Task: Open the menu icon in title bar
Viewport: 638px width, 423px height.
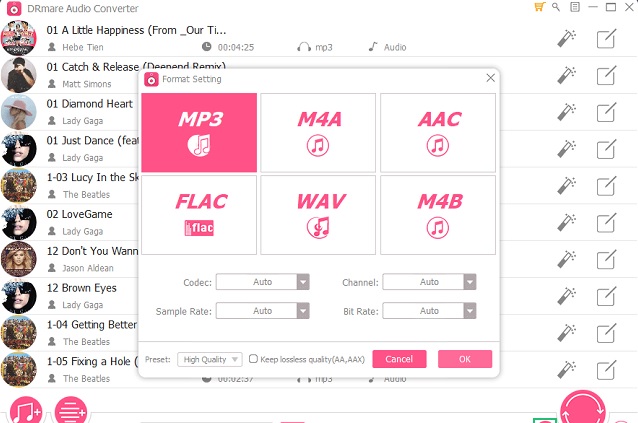Action: tap(575, 7)
